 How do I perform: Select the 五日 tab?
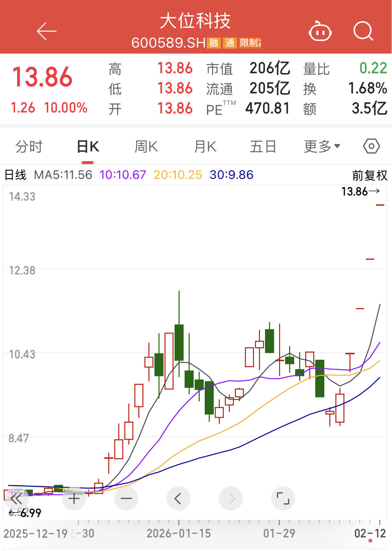(x=263, y=146)
